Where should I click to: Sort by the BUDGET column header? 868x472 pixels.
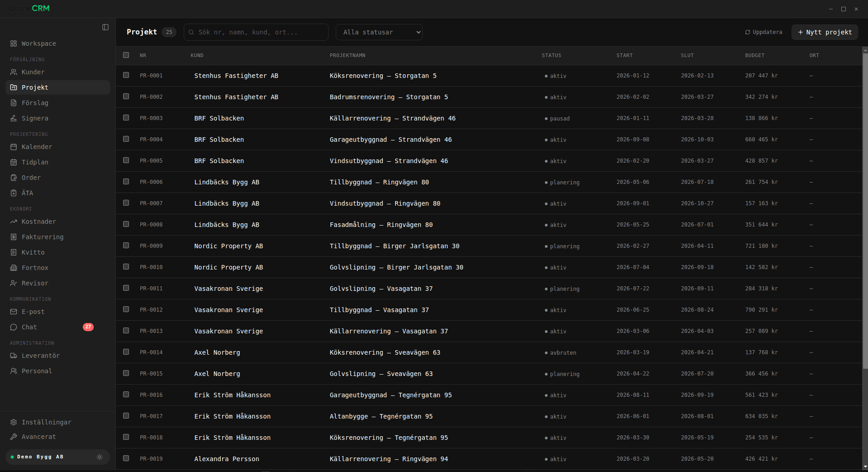tap(755, 55)
